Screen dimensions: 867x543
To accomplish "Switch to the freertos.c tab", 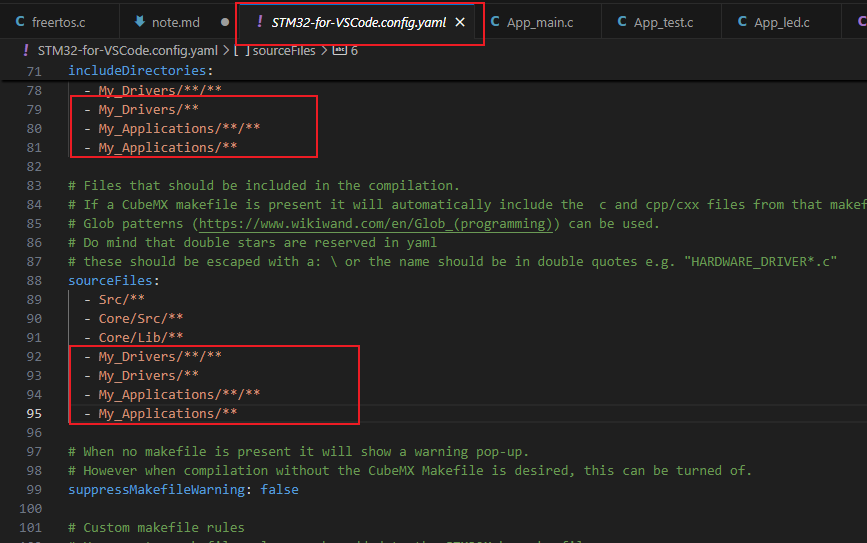I will (58, 22).
